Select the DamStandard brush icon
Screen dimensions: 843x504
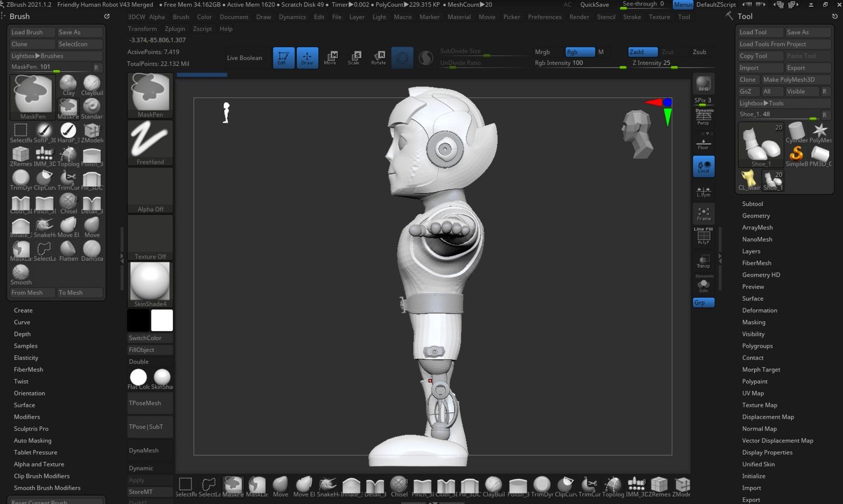point(92,251)
